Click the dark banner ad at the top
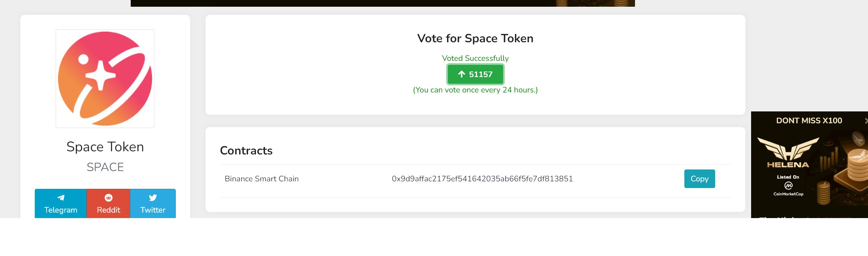Image resolution: width=868 pixels, height=256 pixels. pos(382,3)
